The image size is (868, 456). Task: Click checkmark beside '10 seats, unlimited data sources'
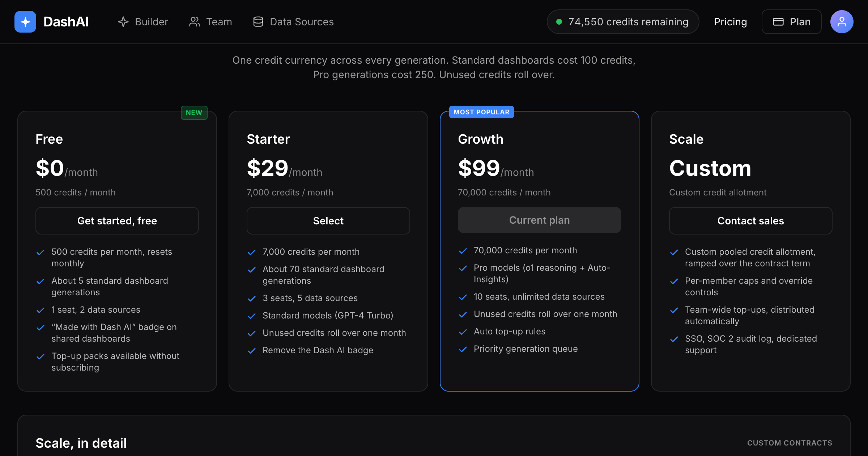point(463,297)
